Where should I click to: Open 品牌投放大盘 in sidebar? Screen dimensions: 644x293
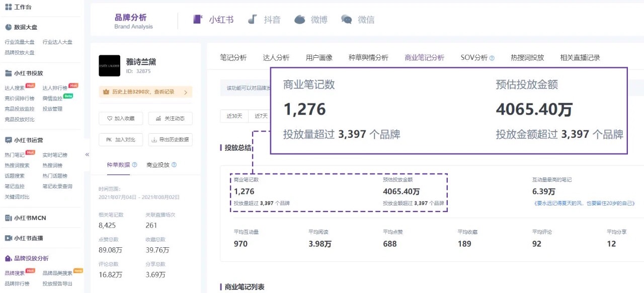[x=20, y=52]
